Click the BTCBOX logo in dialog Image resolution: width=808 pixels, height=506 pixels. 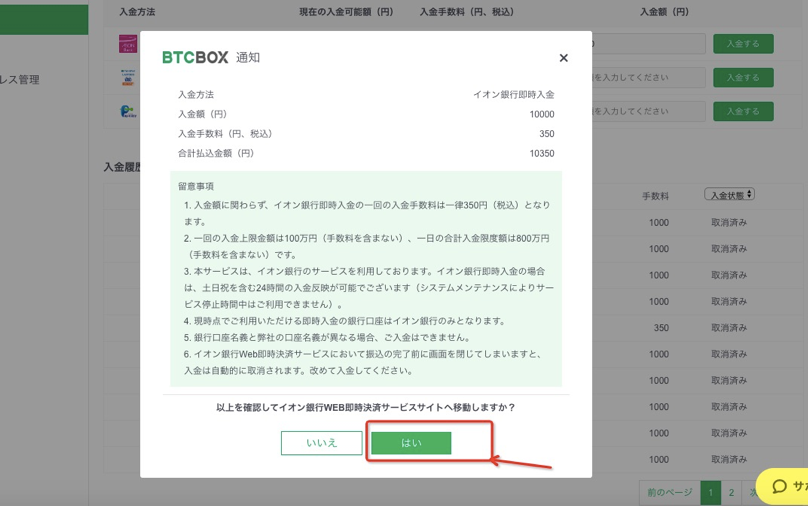pos(195,57)
